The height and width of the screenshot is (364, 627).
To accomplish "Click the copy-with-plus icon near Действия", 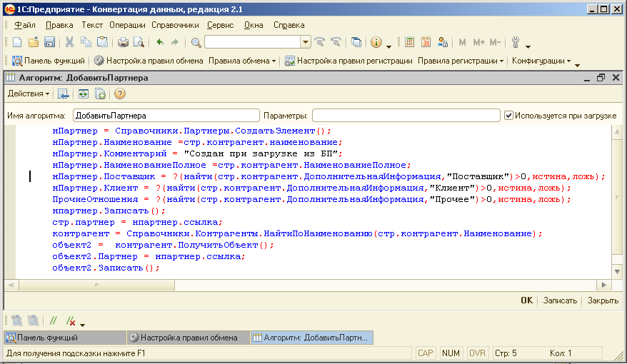I will point(100,94).
